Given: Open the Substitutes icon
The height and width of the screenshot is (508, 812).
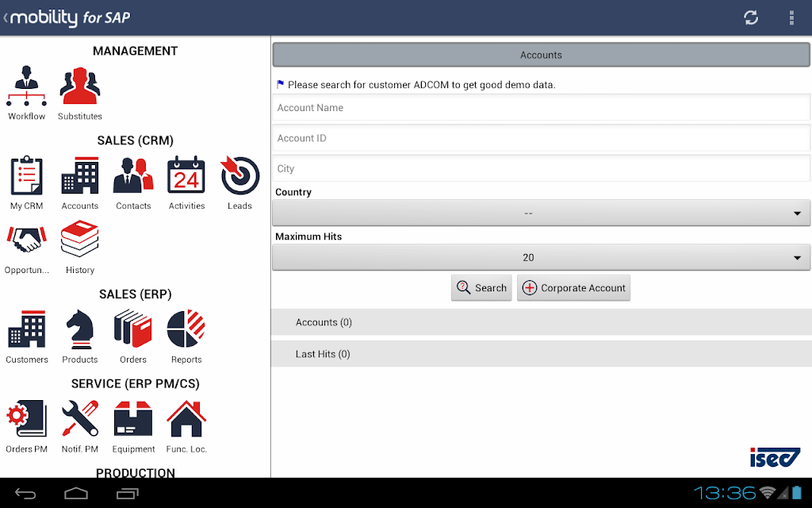Looking at the screenshot, I should click(x=80, y=86).
